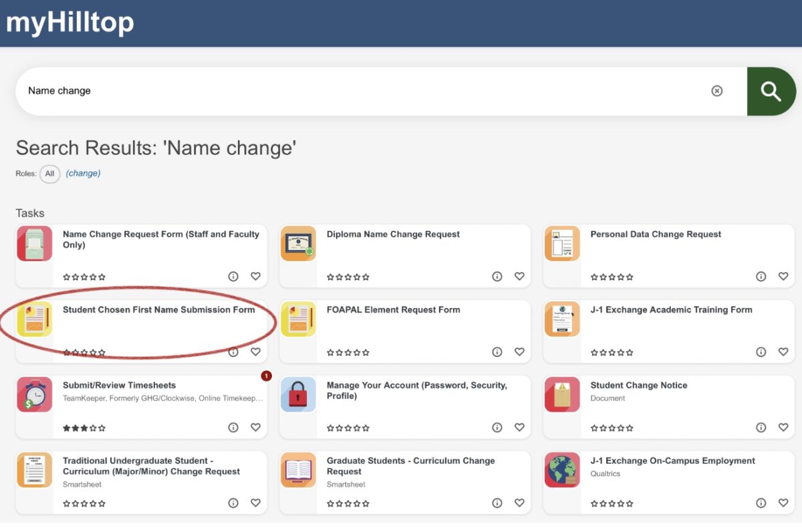Rate Submit/Review Timesheets using its stars
This screenshot has height=532, width=802.
pyautogui.click(x=84, y=428)
